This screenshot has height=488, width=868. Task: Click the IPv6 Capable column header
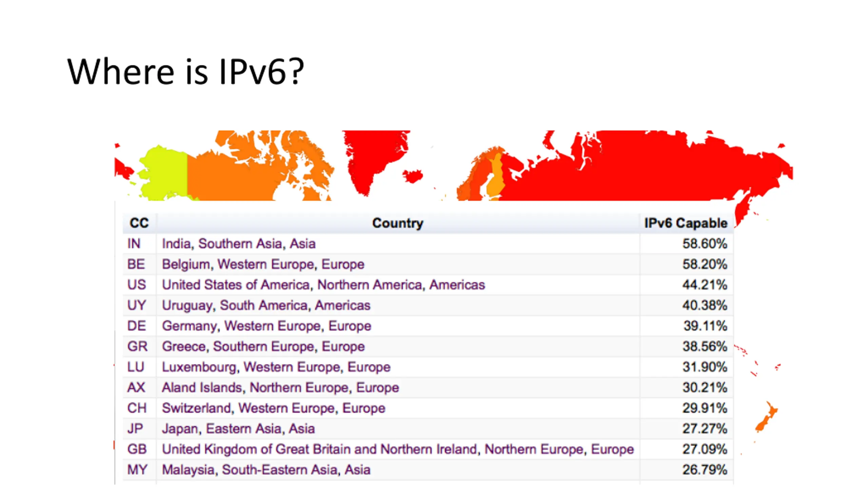coord(686,223)
